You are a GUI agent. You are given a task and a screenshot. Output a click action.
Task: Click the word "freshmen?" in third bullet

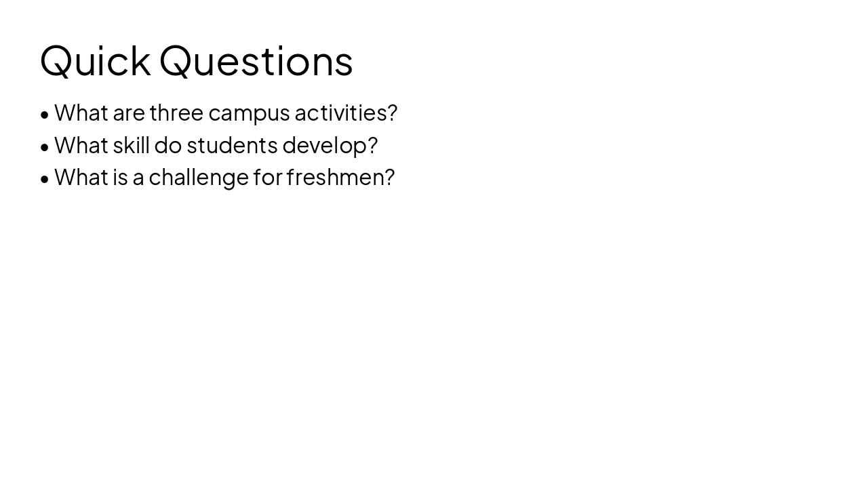click(340, 178)
